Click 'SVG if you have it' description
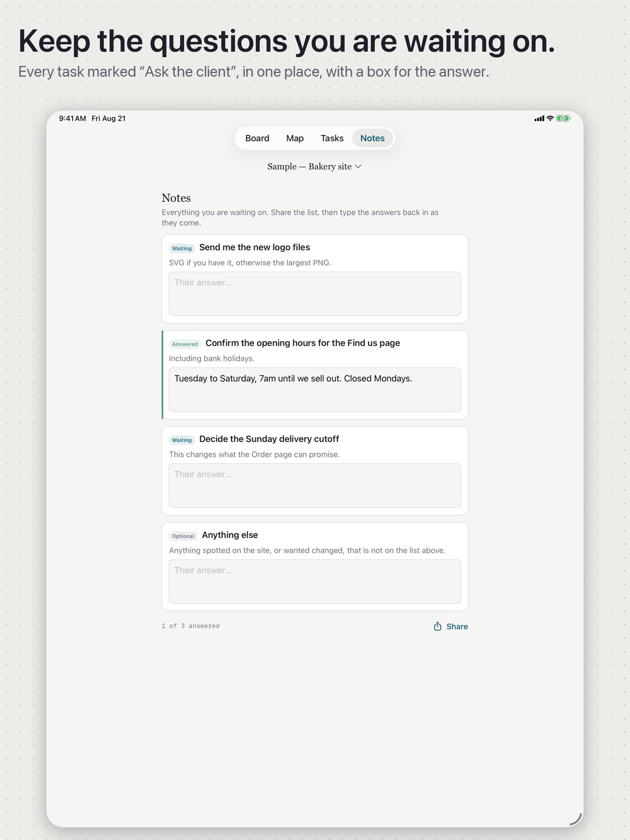630x840 pixels. [x=250, y=263]
